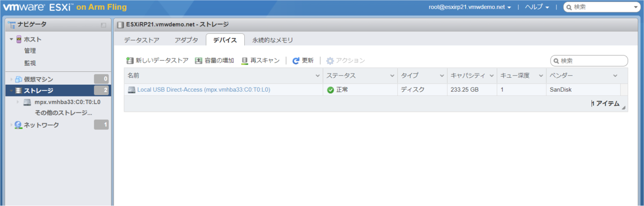Collapse the Host tree node
The image size is (644, 206).
click(11, 40)
